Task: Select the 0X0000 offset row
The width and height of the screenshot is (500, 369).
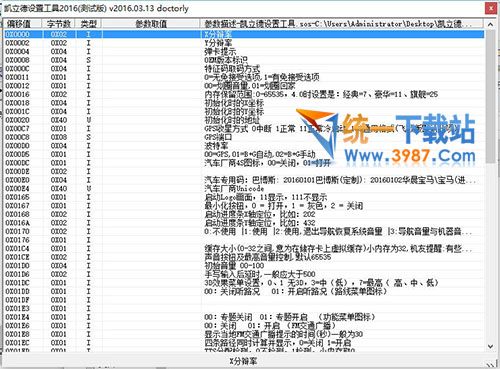Action: [x=244, y=34]
